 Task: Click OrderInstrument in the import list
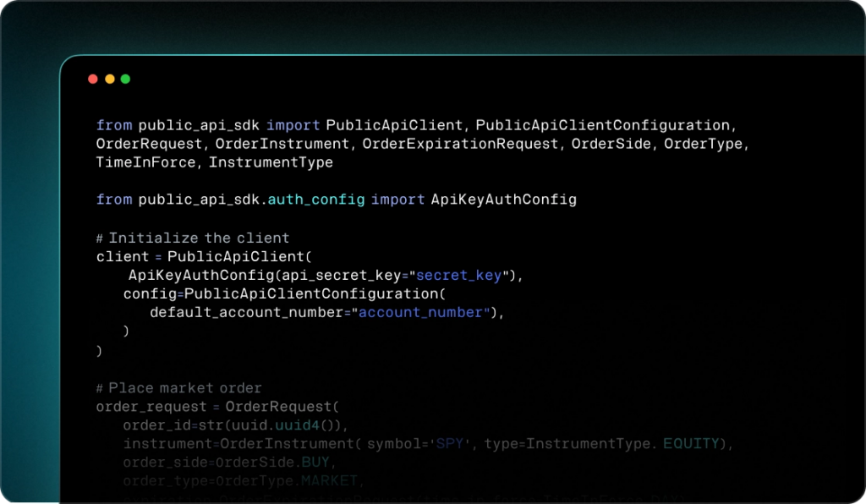click(282, 144)
